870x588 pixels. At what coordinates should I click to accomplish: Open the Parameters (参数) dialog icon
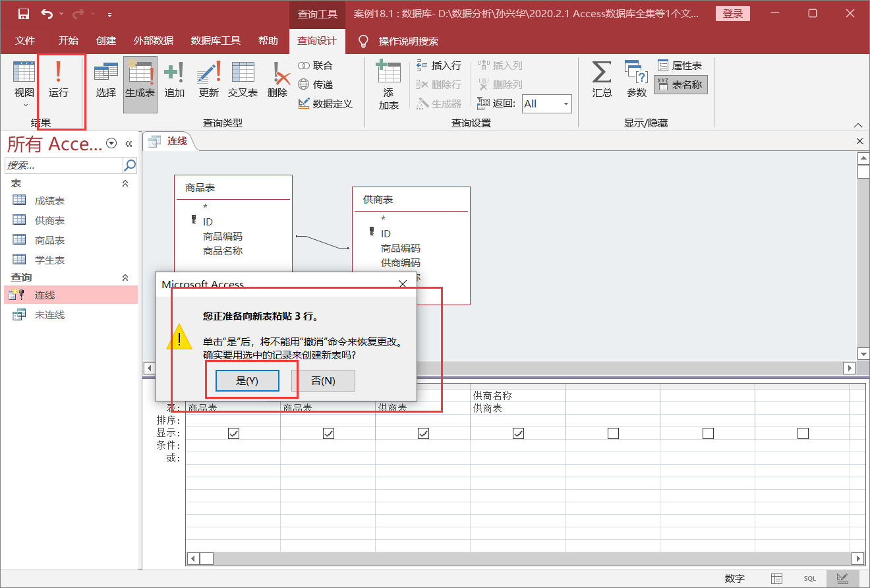click(x=636, y=80)
